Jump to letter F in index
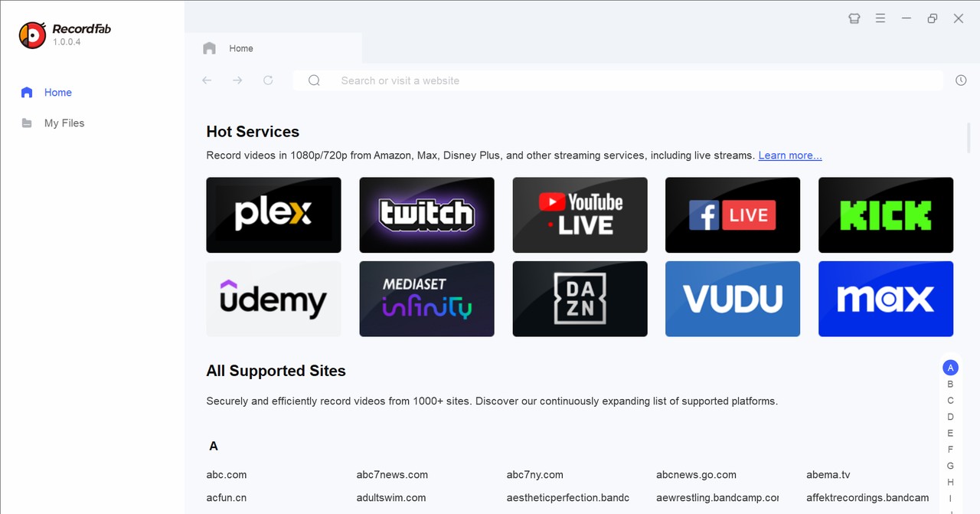980x514 pixels. [950, 450]
